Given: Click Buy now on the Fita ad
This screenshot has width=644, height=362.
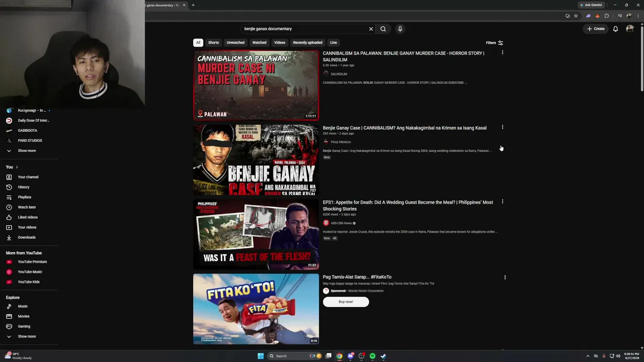Looking at the screenshot, I should [346, 302].
